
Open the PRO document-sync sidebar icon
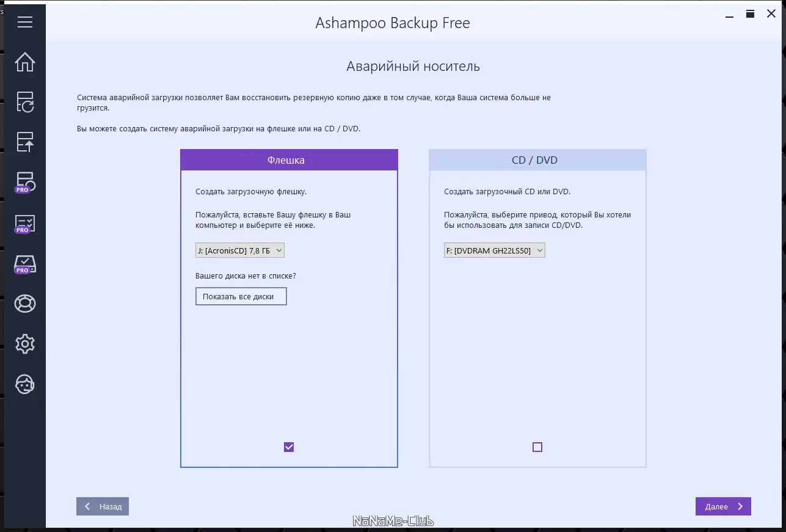(24, 182)
